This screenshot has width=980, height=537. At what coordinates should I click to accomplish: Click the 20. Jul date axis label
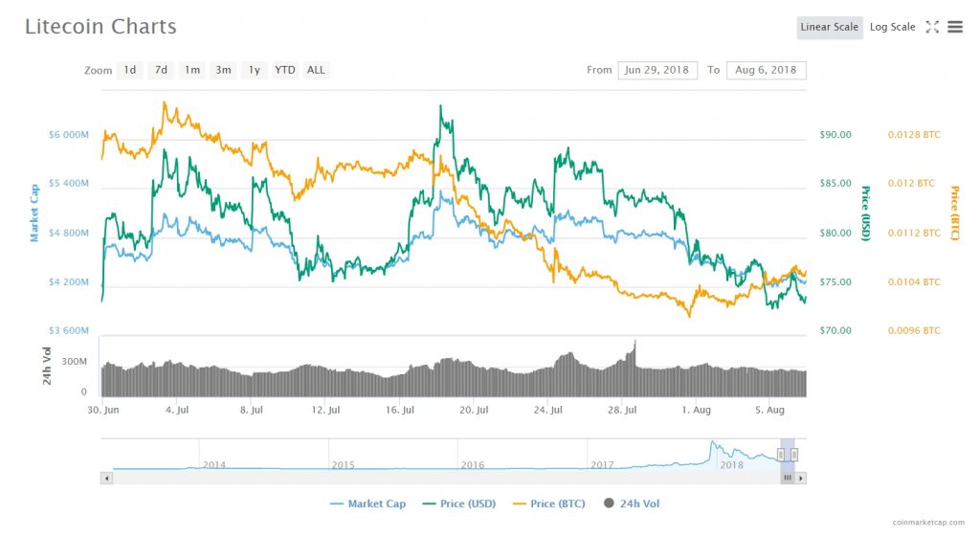(474, 410)
